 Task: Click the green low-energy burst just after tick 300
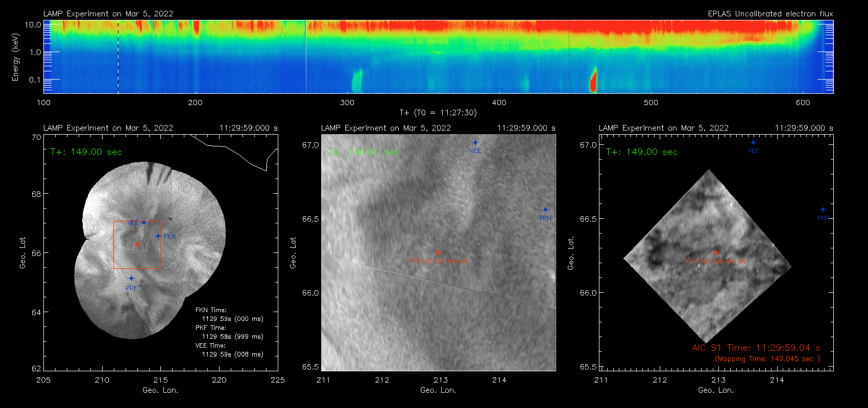[357, 82]
